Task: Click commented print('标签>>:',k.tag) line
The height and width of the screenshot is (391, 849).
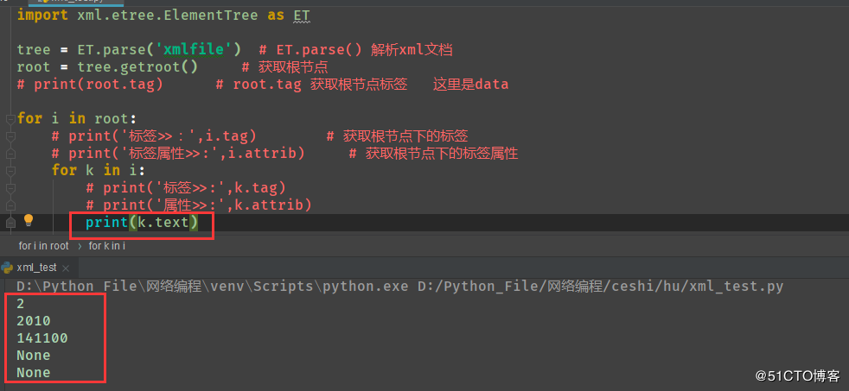Action: (186, 188)
